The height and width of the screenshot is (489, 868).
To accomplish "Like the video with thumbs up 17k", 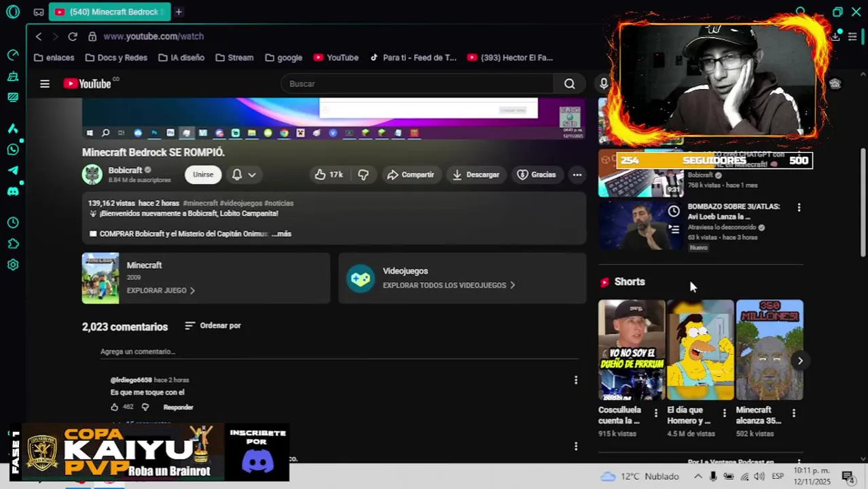I will click(329, 175).
